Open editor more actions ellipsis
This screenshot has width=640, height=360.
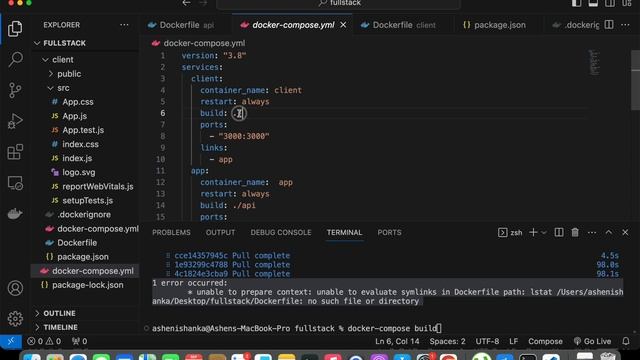click(x=625, y=25)
